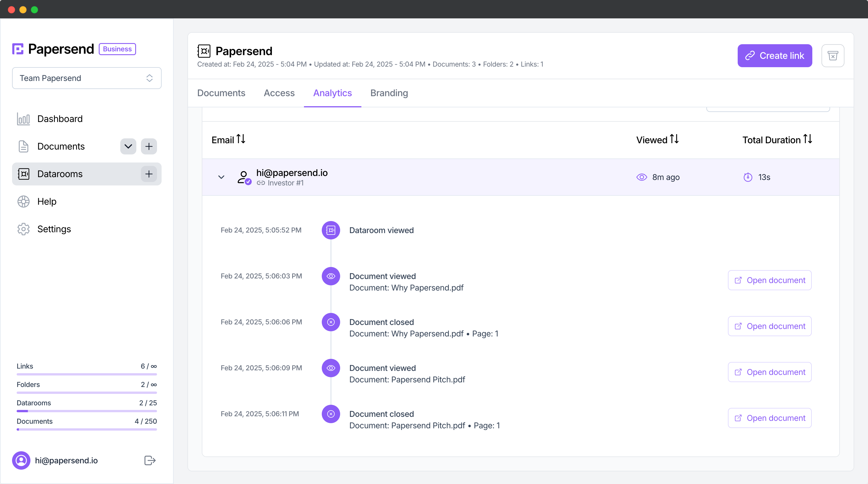Click the Create link button

[775, 56]
